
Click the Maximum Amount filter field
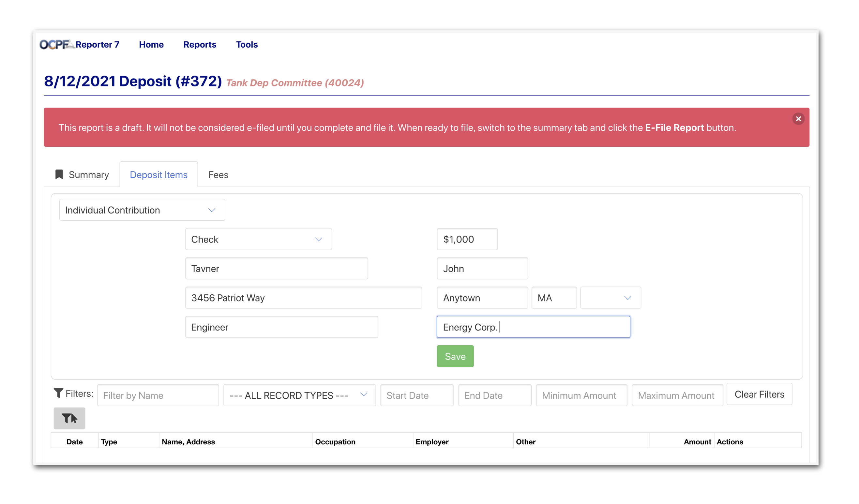(677, 395)
